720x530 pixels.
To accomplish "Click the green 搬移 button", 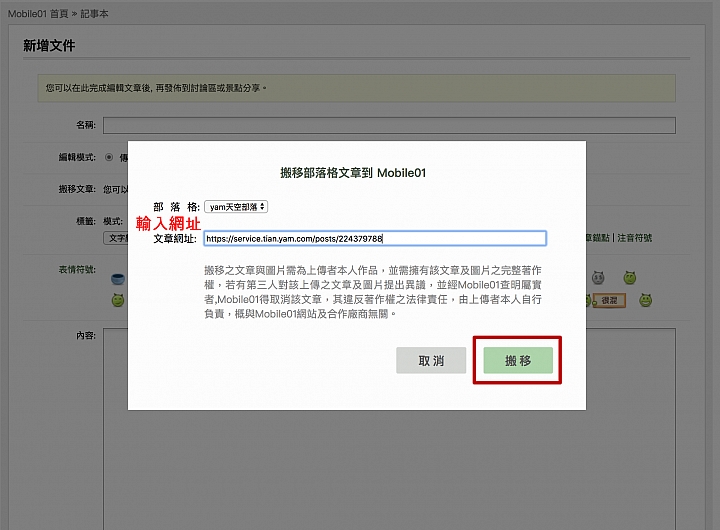I will click(x=518, y=361).
